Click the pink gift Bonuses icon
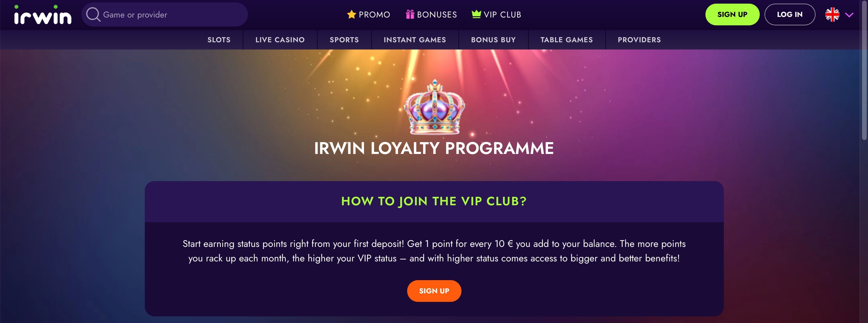Image resolution: width=868 pixels, height=323 pixels. coord(410,14)
